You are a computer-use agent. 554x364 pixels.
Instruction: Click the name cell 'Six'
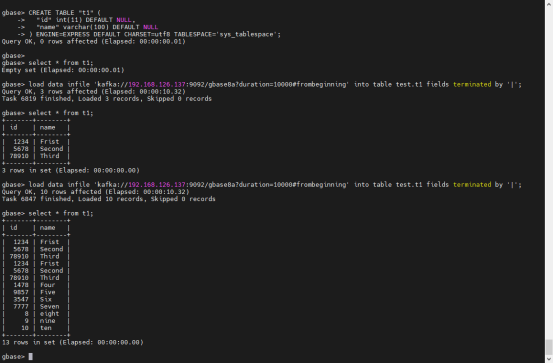[x=46, y=299]
